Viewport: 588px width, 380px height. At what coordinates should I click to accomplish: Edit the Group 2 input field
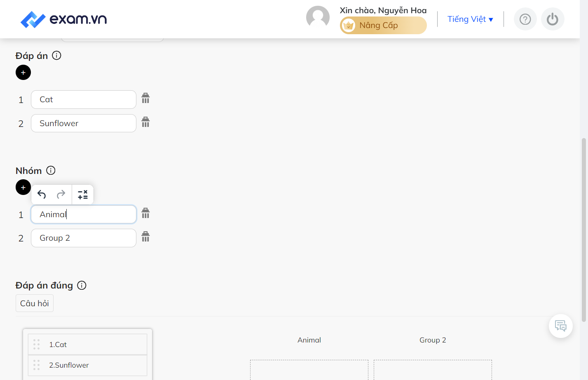pos(84,238)
